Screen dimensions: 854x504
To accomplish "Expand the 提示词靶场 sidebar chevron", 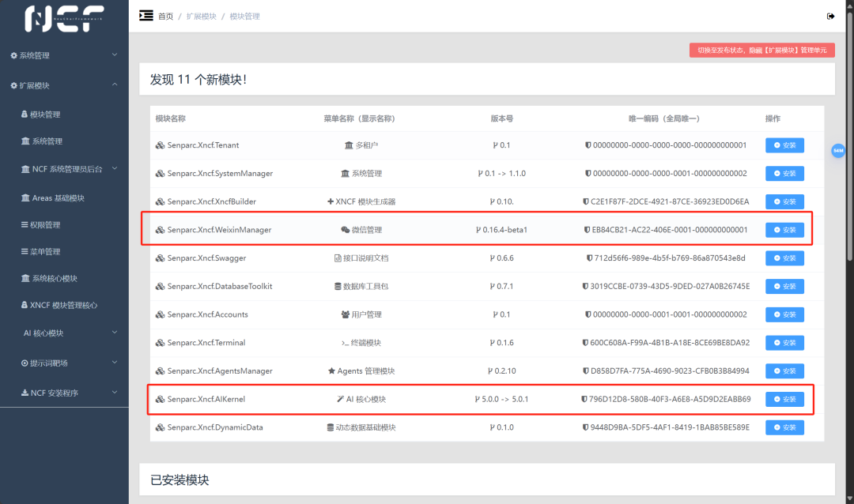I will pyautogui.click(x=115, y=363).
